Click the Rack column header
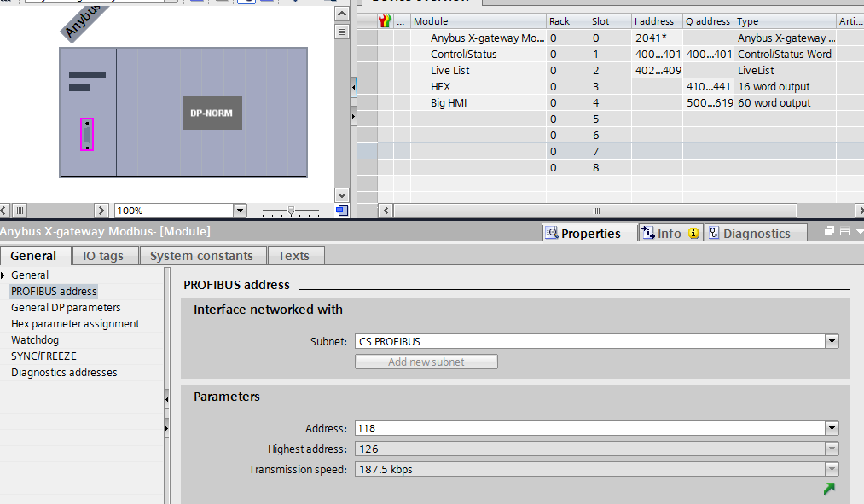Image resolution: width=864 pixels, height=504 pixels. point(567,21)
